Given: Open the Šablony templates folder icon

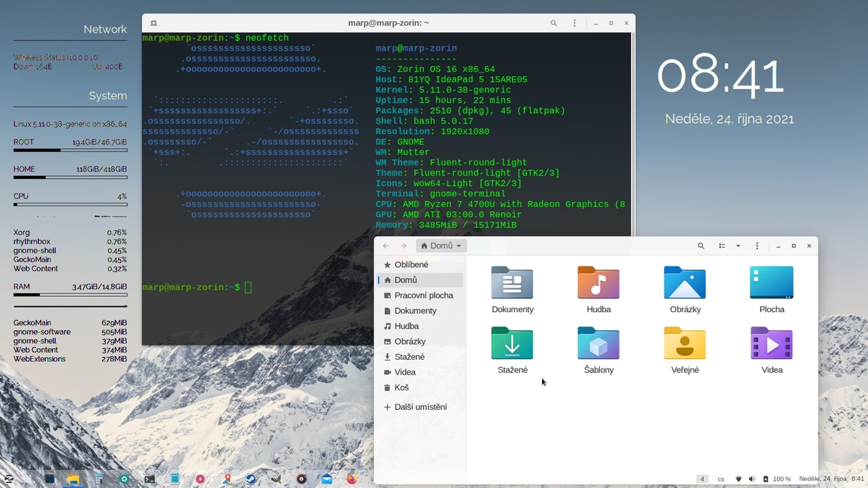Looking at the screenshot, I should point(598,343).
